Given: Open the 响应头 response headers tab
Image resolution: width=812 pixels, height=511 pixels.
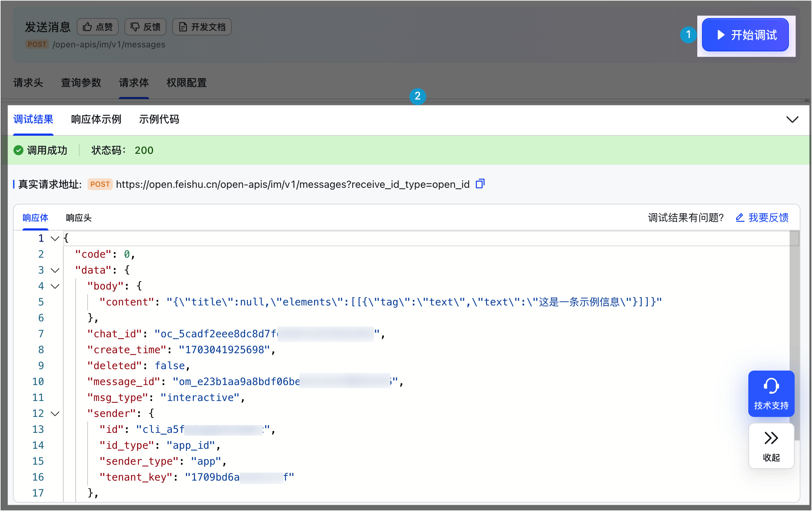Looking at the screenshot, I should tap(79, 218).
